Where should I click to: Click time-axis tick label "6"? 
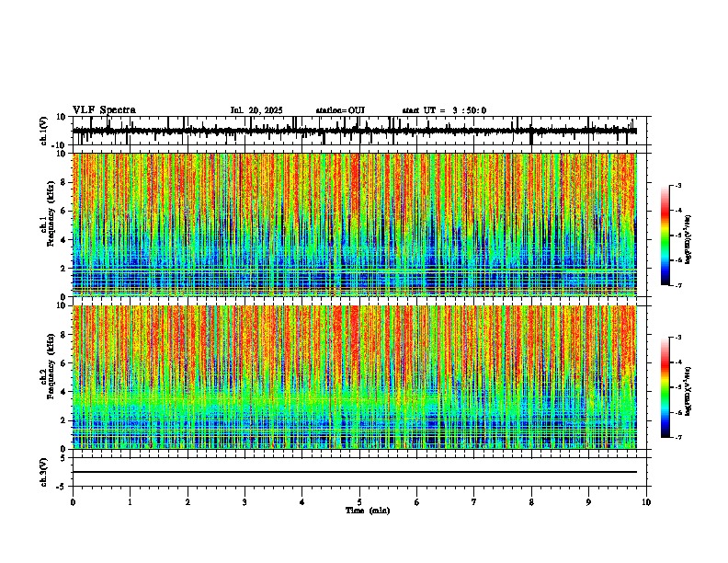pyautogui.click(x=417, y=502)
